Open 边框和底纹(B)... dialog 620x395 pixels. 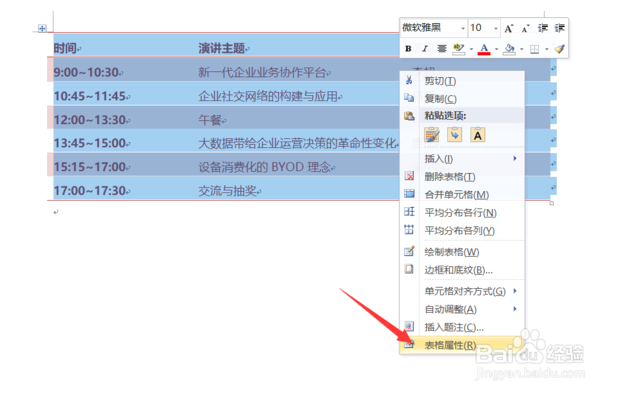click(462, 270)
